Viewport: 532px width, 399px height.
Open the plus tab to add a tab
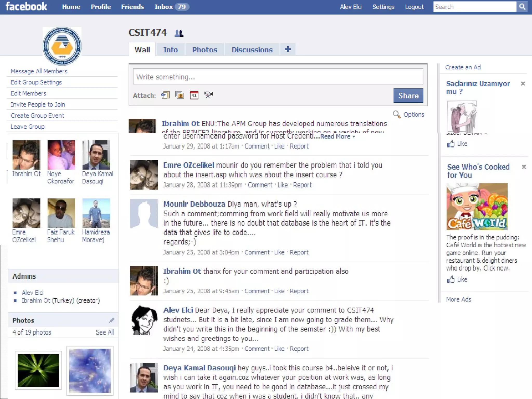pos(288,49)
